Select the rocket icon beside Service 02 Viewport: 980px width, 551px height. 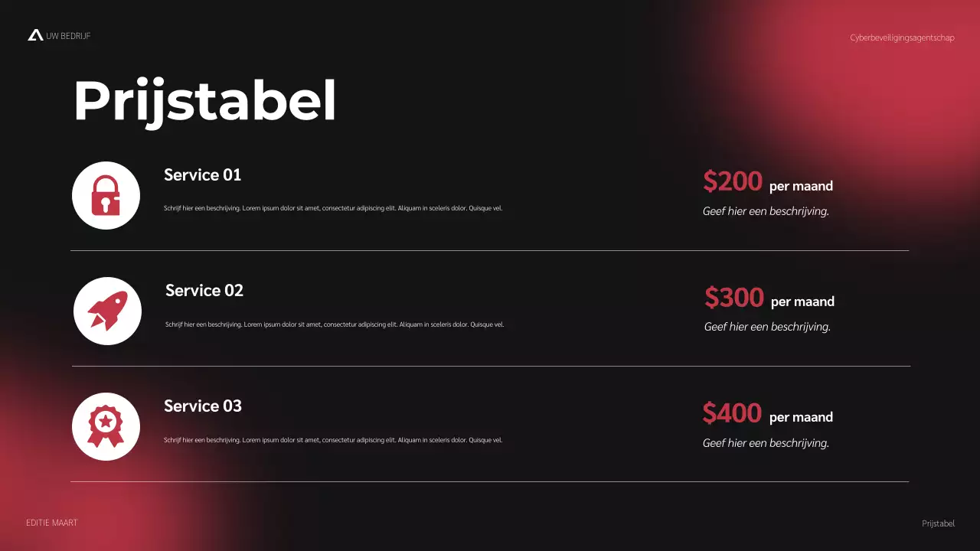(x=107, y=311)
